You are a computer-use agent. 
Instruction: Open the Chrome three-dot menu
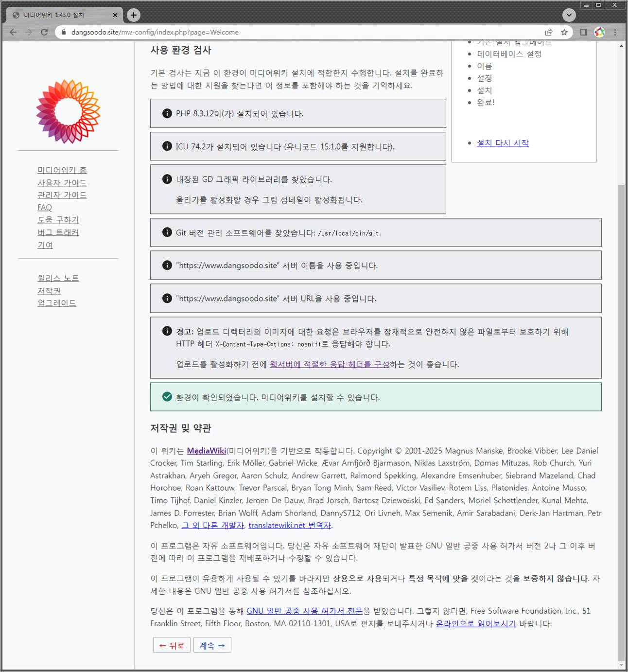(x=615, y=32)
